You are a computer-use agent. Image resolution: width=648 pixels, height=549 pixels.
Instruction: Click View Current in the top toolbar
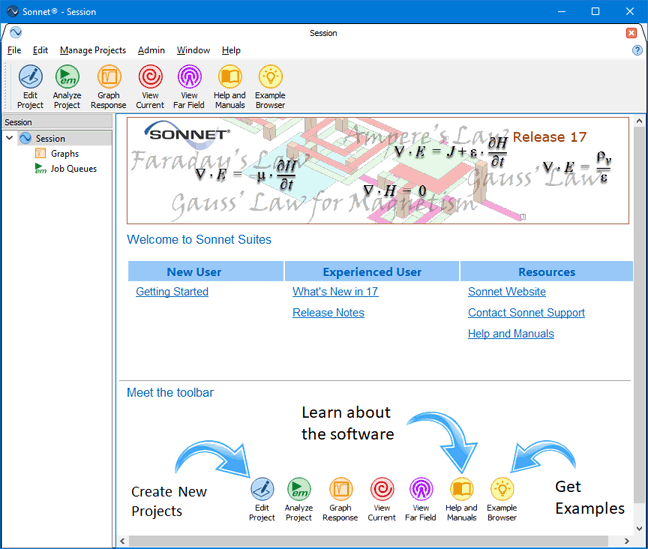pos(150,86)
